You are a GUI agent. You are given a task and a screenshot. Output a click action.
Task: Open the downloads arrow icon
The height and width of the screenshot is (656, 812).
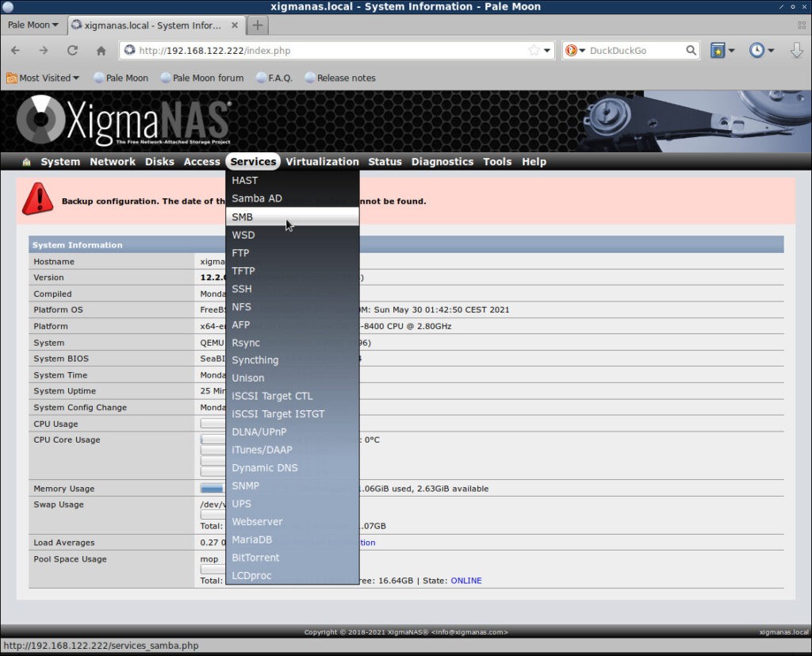[x=796, y=50]
